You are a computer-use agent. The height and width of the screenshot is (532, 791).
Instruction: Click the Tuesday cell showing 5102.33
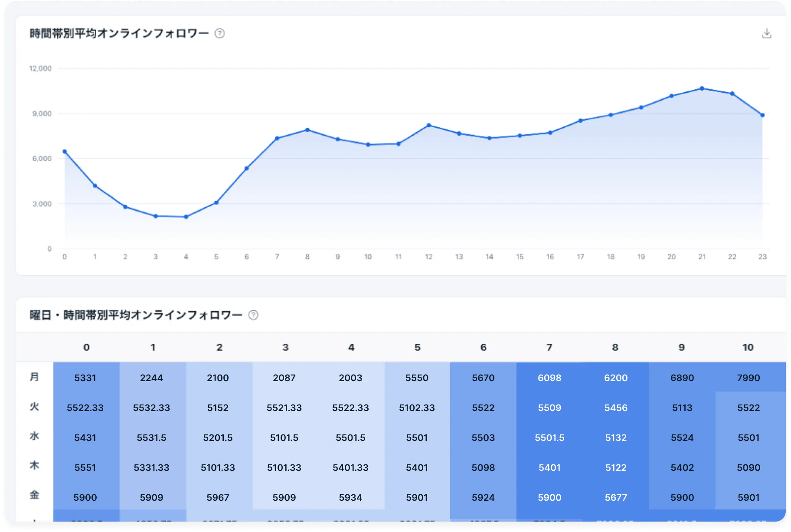pos(417,408)
